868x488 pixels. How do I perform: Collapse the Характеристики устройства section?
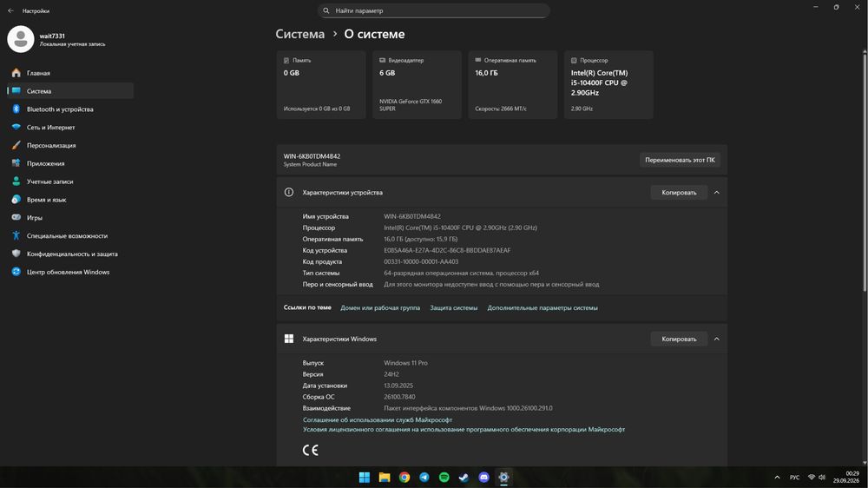(716, 192)
